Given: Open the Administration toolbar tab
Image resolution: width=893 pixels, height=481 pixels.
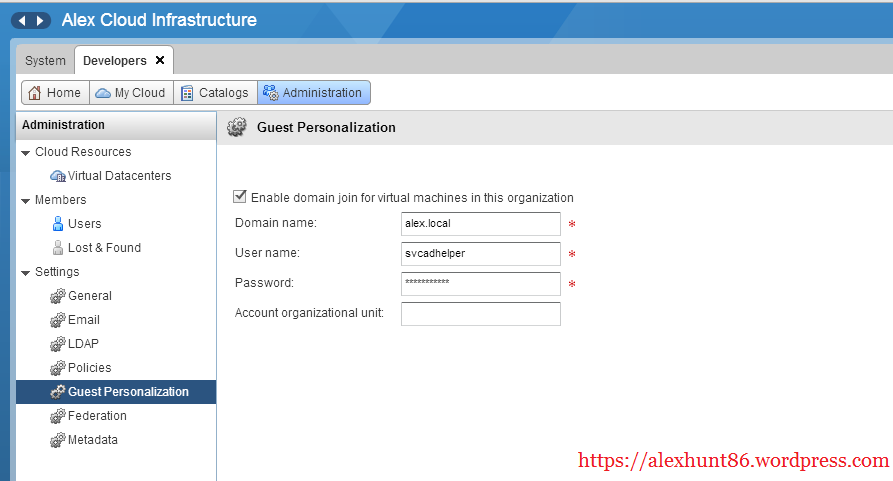Looking at the screenshot, I should coord(313,93).
